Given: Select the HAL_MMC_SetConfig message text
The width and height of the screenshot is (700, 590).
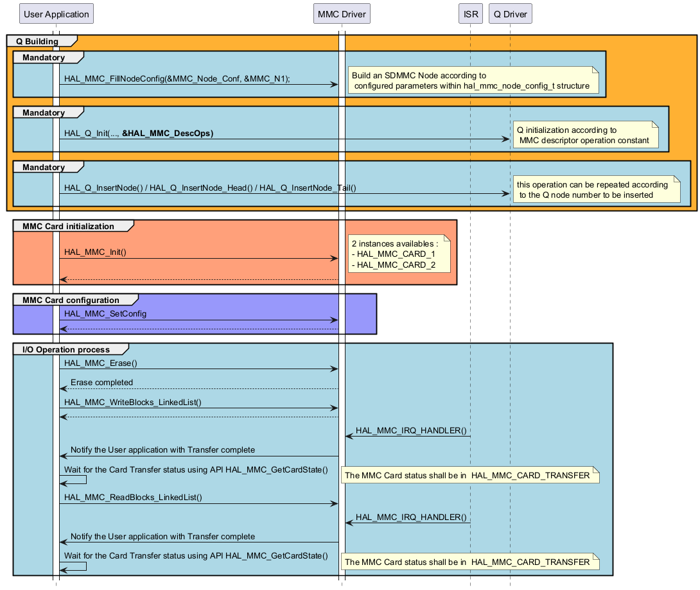Looking at the screenshot, I should pyautogui.click(x=105, y=313).
